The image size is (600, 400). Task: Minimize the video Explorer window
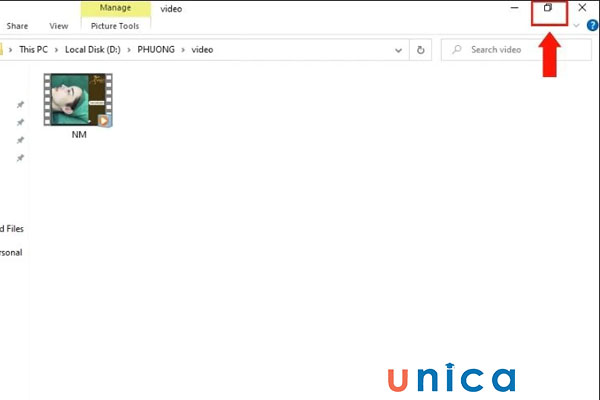coord(514,9)
